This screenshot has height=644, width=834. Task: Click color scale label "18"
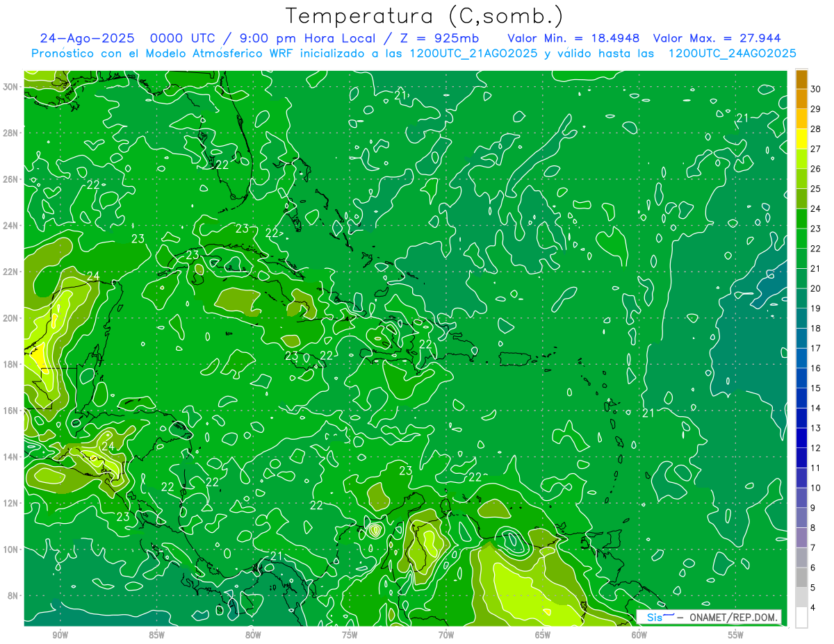(x=816, y=329)
